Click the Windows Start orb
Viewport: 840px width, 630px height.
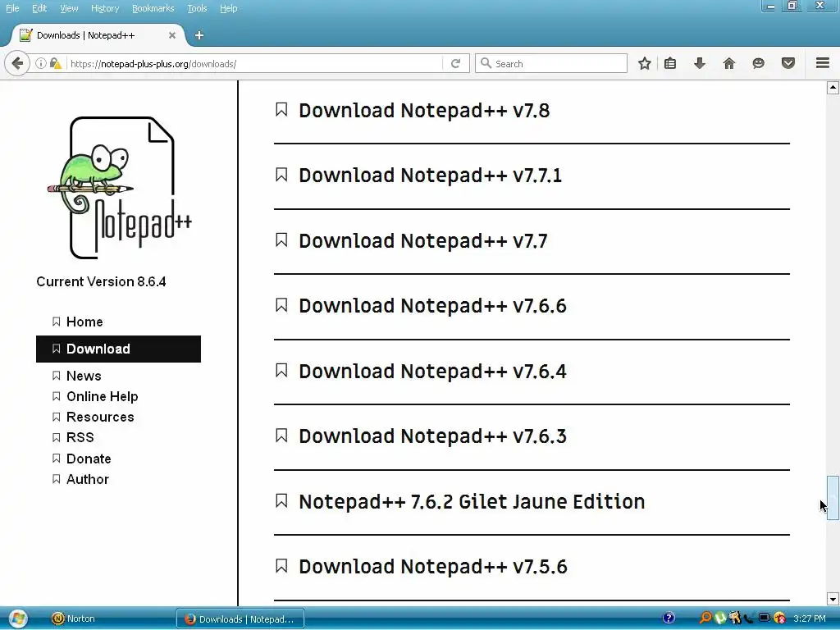(18, 619)
